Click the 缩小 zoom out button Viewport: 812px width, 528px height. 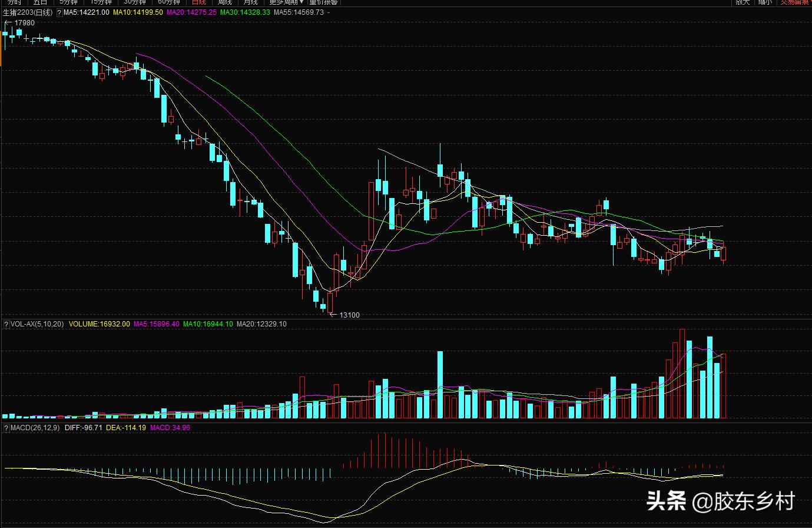765,2
